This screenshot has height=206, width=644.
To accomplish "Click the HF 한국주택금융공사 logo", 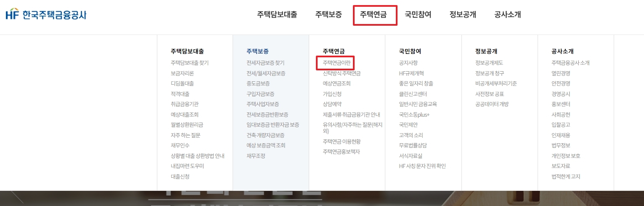I will 46,14.
